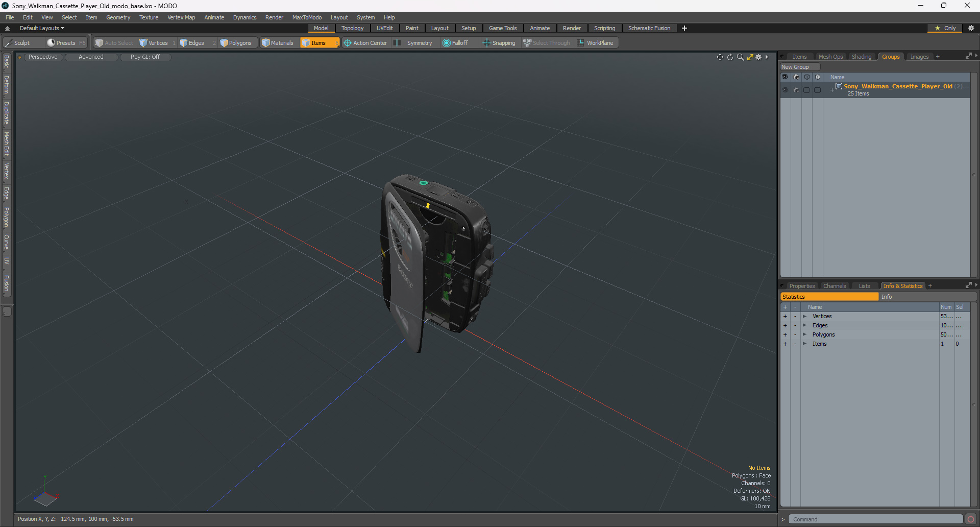Switch to the Shading panel tab
This screenshot has height=527, width=980.
click(x=862, y=57)
